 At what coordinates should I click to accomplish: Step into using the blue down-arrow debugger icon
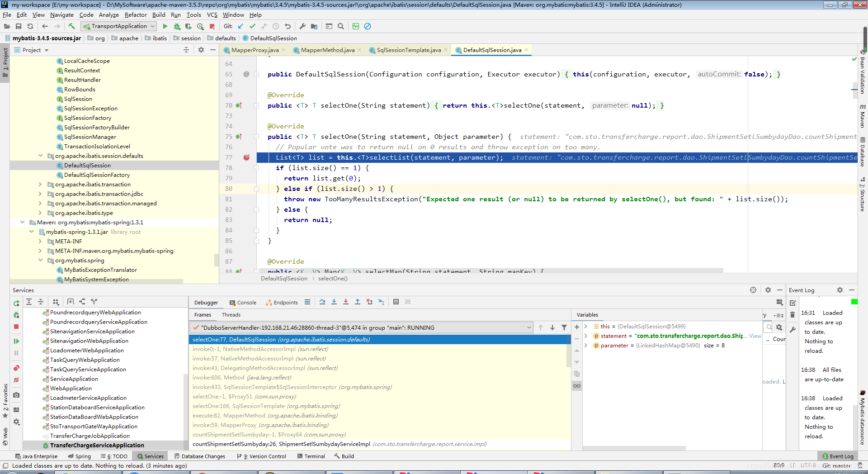pyautogui.click(x=334, y=302)
